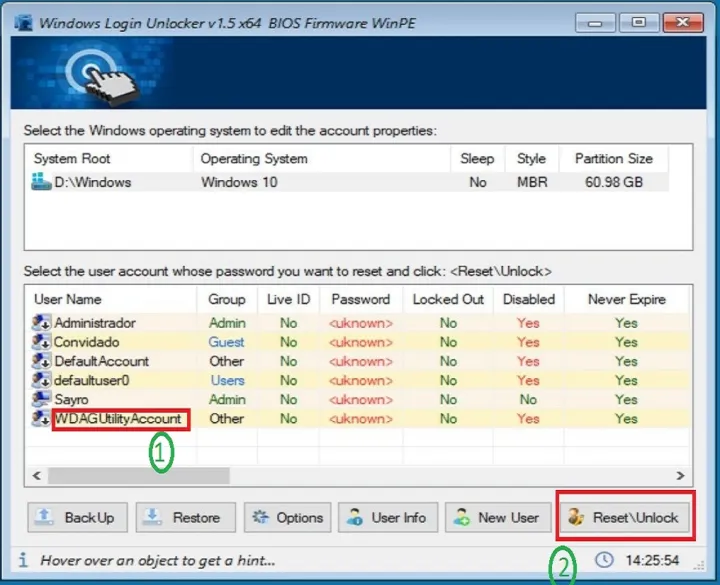Click the 14:25:54 time in status bar
Image resolution: width=720 pixels, height=585 pixels.
click(x=652, y=560)
